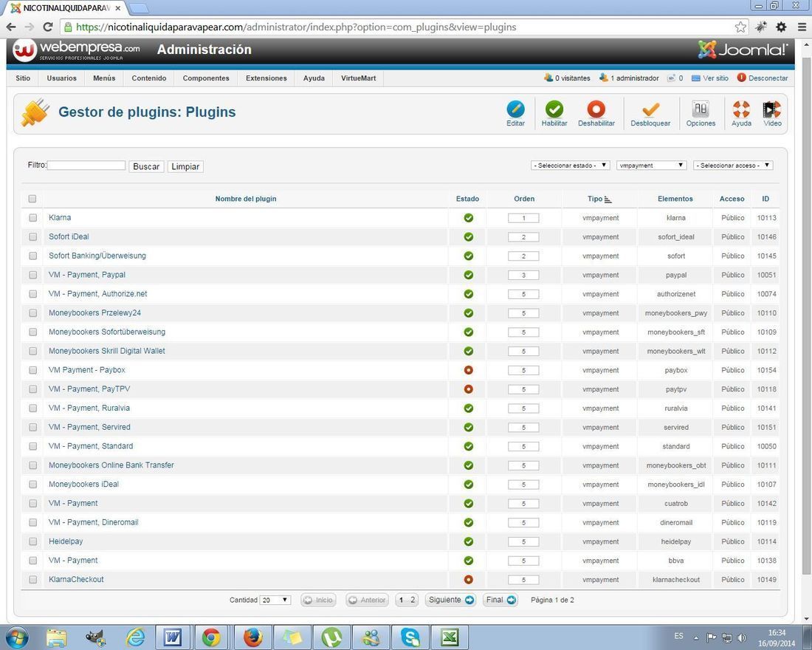812x650 pixels.
Task: Bookmark page with the star icon
Action: 740,27
